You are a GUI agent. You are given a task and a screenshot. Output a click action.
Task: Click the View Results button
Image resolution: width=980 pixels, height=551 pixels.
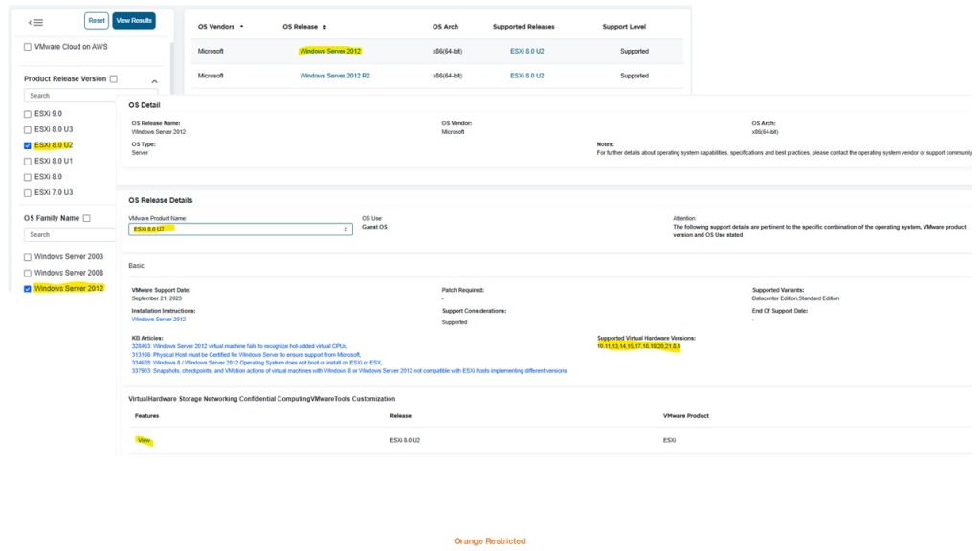134,21
